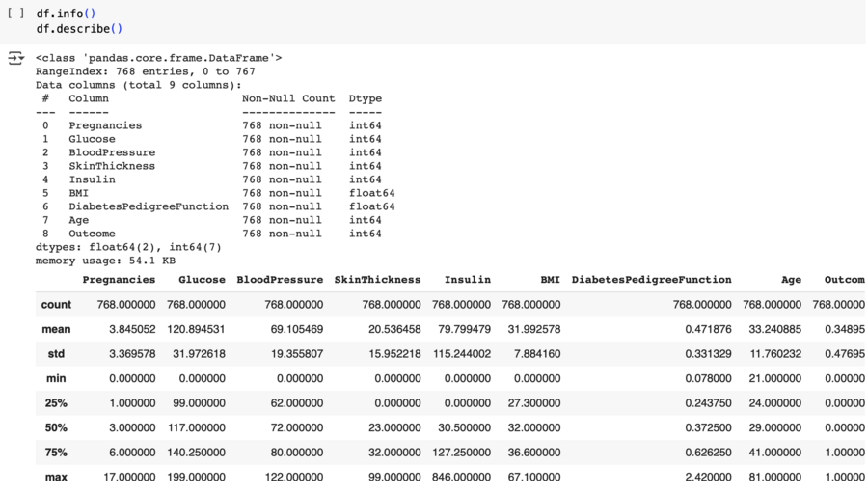Viewport: 868px width, 495px height.
Task: Click the BloodPressure column header in table
Action: click(280, 280)
